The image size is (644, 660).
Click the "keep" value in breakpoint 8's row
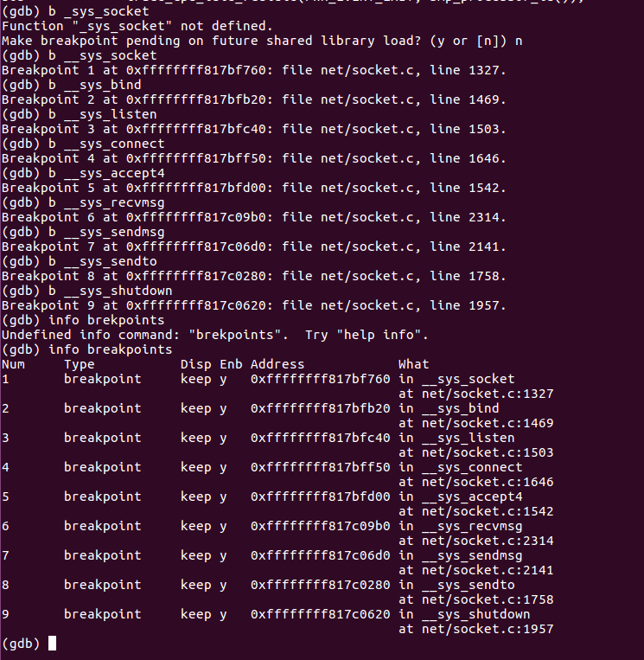pos(195,585)
